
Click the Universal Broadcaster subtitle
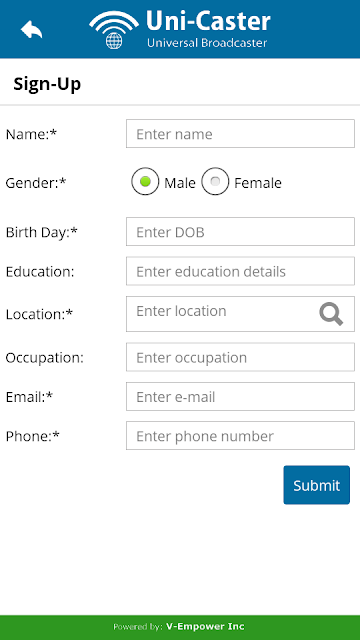(207, 42)
